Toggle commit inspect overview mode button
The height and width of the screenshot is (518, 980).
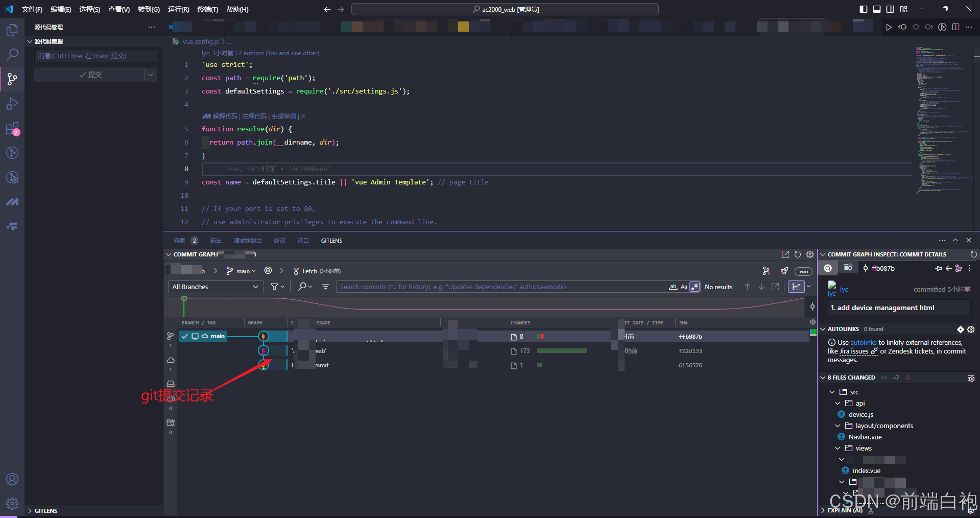coord(828,268)
